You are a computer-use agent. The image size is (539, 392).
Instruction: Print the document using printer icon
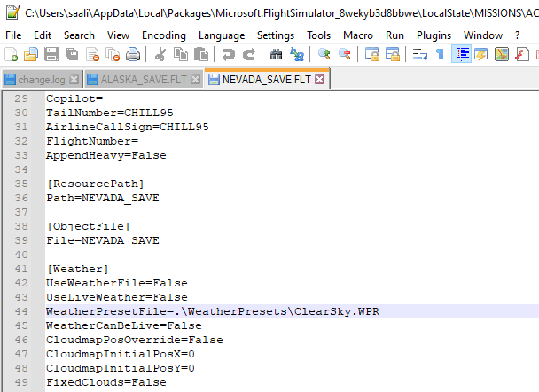133,54
